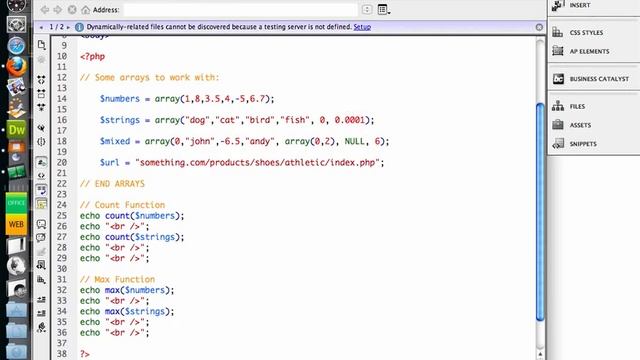This screenshot has width=640, height=360.
Task: Expand the BUSINESS CATALYST panel label
Action: (x=599, y=78)
